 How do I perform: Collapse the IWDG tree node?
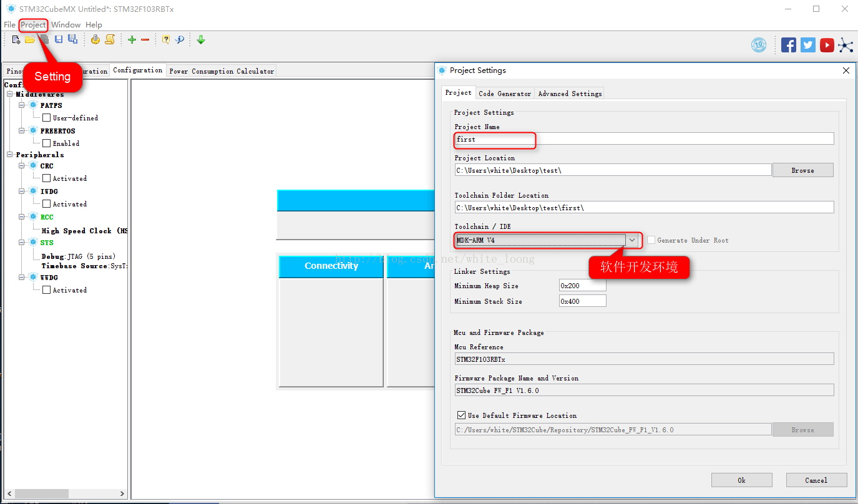pos(21,191)
